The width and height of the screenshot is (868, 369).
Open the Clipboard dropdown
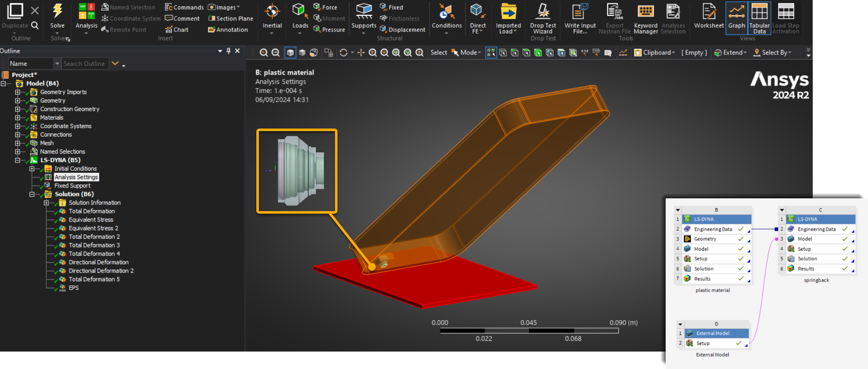(654, 52)
